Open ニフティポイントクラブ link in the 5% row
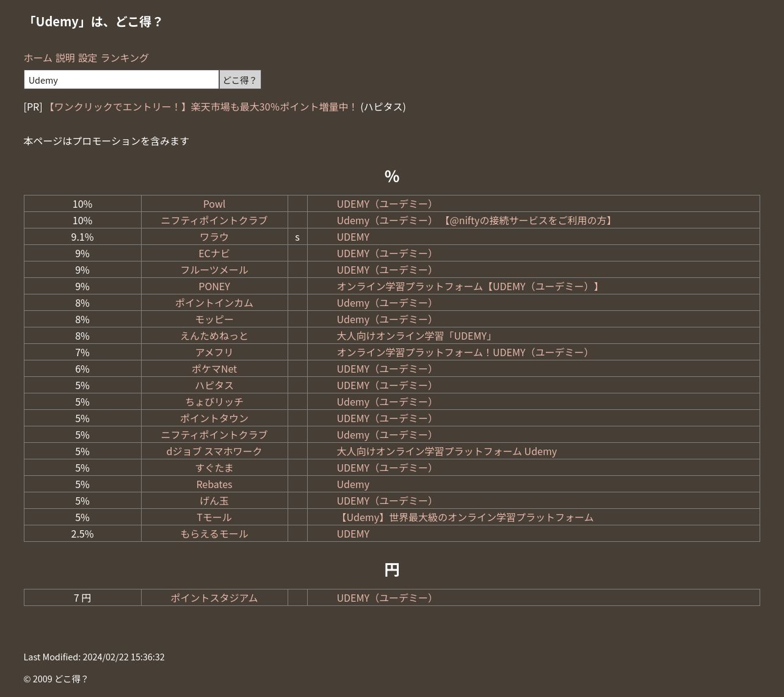This screenshot has height=697, width=784. coord(214,434)
